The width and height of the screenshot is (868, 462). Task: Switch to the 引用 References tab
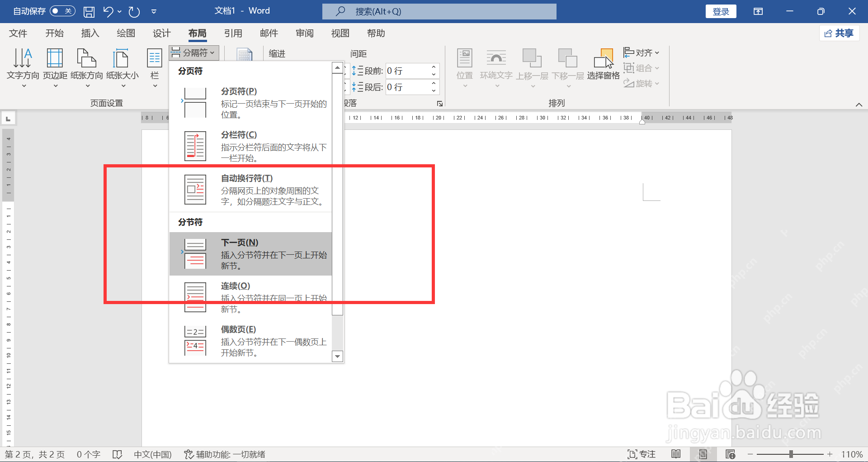pyautogui.click(x=233, y=33)
